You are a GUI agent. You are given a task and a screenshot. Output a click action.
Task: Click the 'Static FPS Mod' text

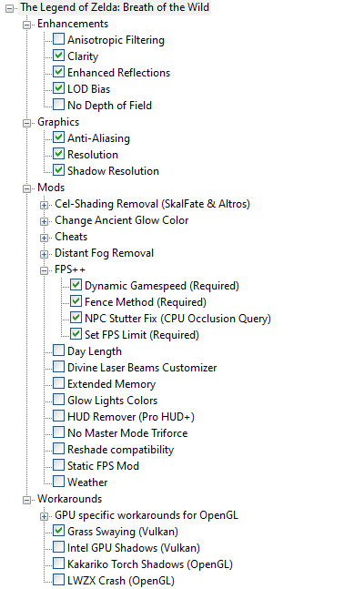[x=104, y=466]
